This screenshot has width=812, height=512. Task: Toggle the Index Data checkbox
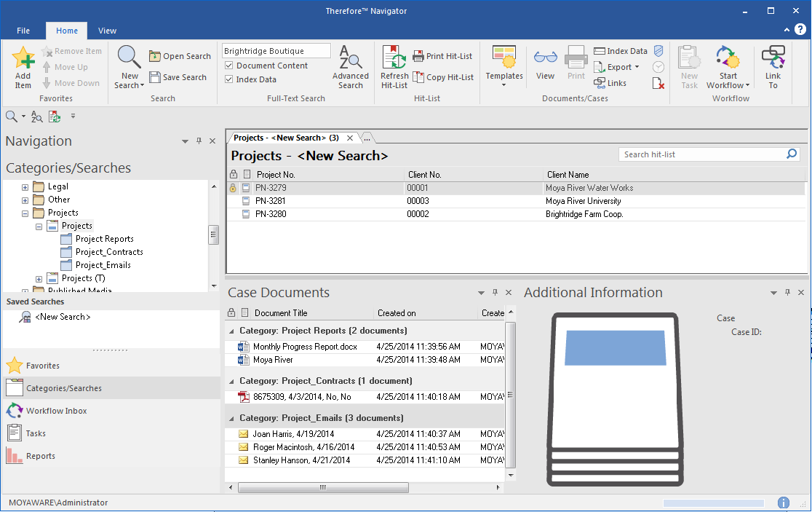pos(229,79)
